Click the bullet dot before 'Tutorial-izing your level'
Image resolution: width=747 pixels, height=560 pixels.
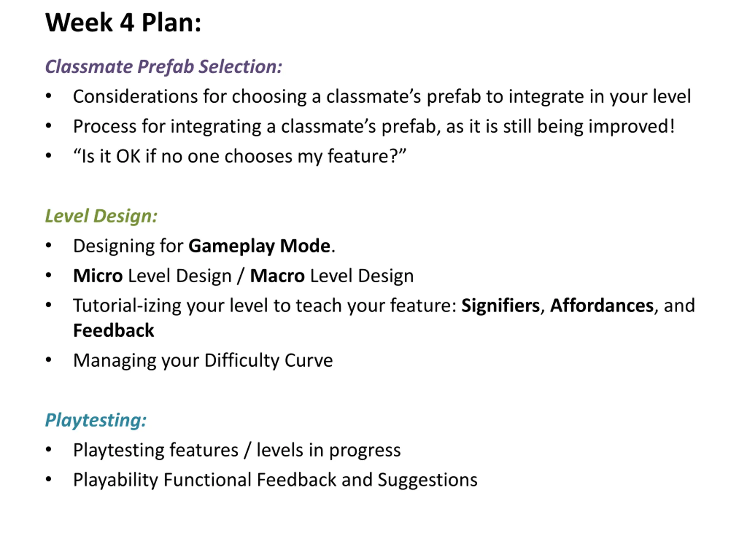click(49, 305)
